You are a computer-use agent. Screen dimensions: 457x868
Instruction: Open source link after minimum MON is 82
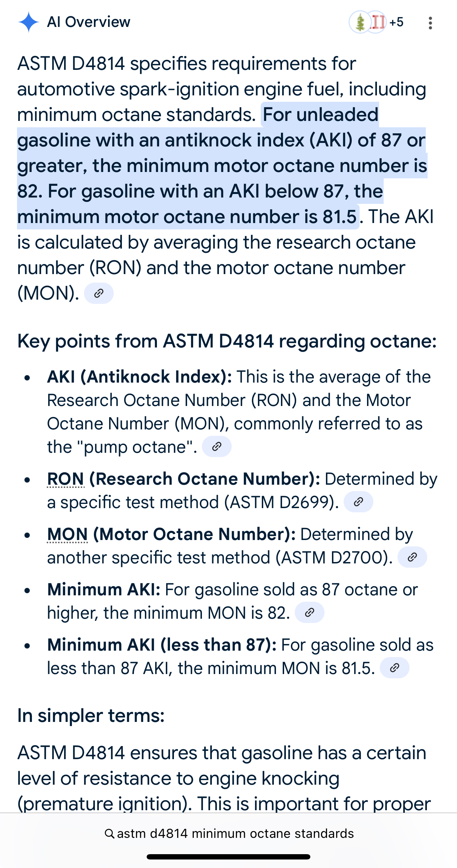click(x=310, y=612)
